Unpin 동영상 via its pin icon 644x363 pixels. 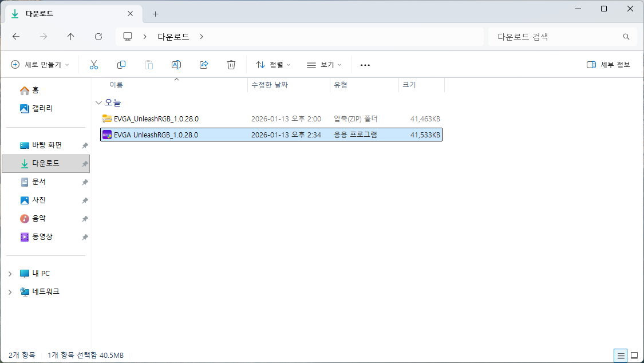pyautogui.click(x=85, y=237)
